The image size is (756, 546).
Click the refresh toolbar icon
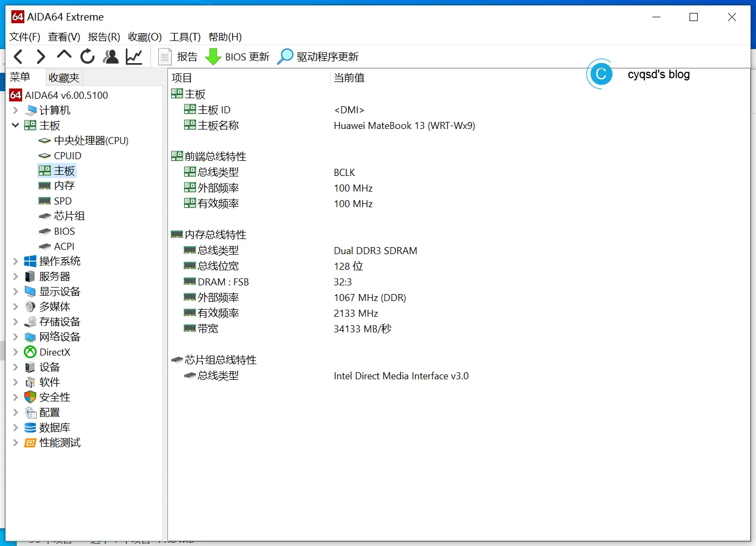point(87,57)
